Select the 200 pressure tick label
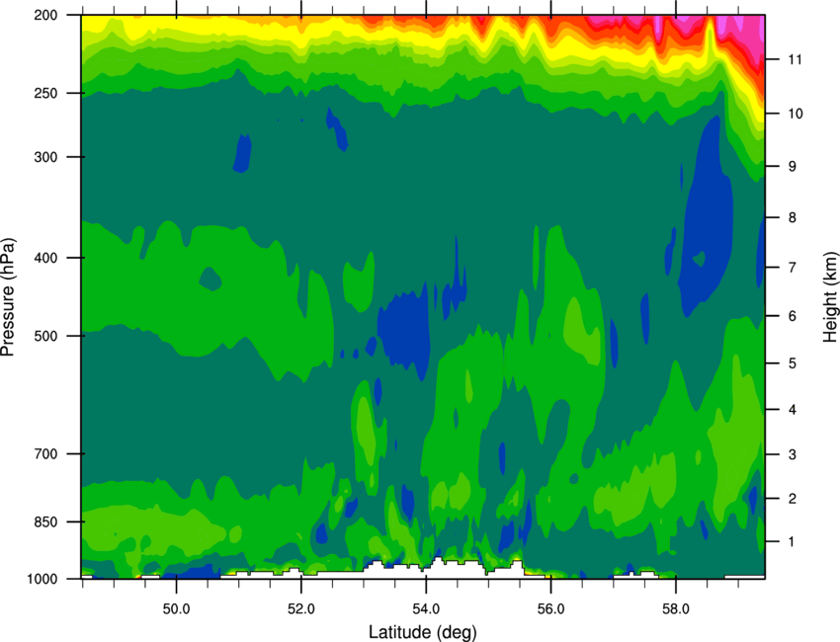Viewport: 840px width, 642px height. pyautogui.click(x=45, y=15)
